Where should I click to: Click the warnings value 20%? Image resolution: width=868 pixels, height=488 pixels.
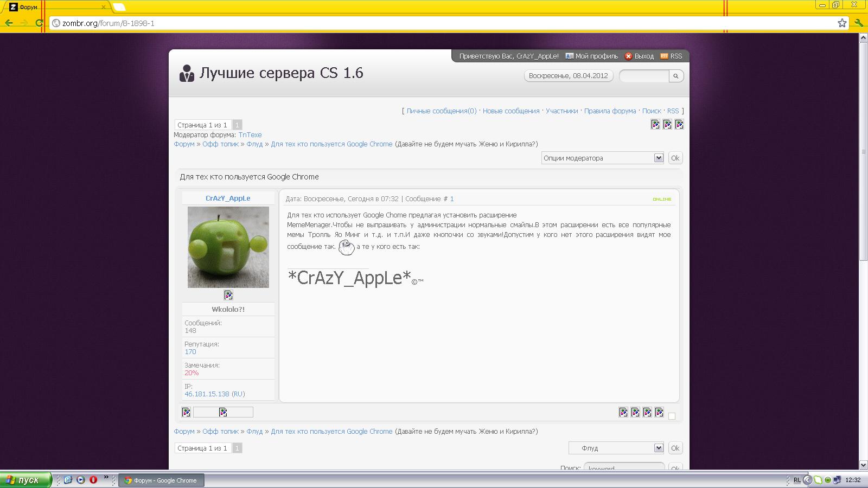pos(192,373)
